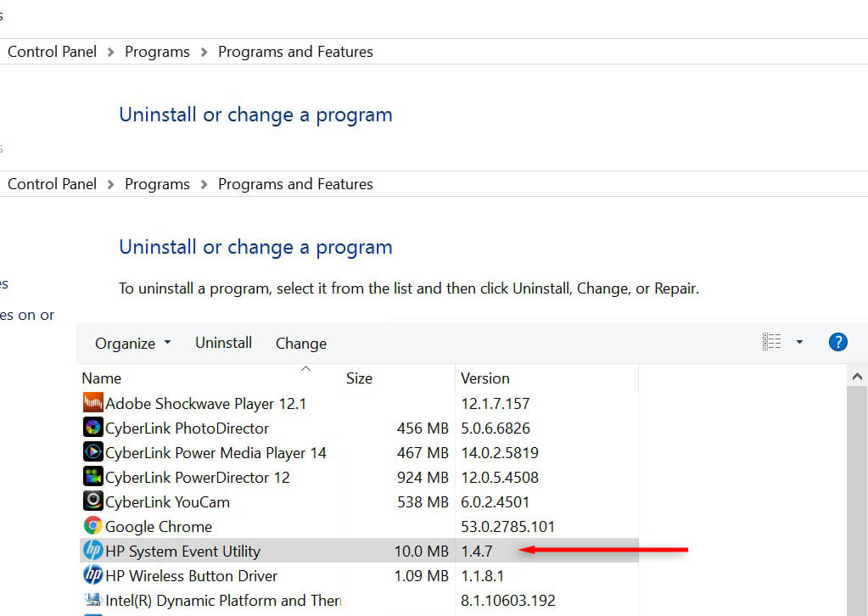This screenshot has width=868, height=616.
Task: Open the blue help question mark
Action: point(837,342)
